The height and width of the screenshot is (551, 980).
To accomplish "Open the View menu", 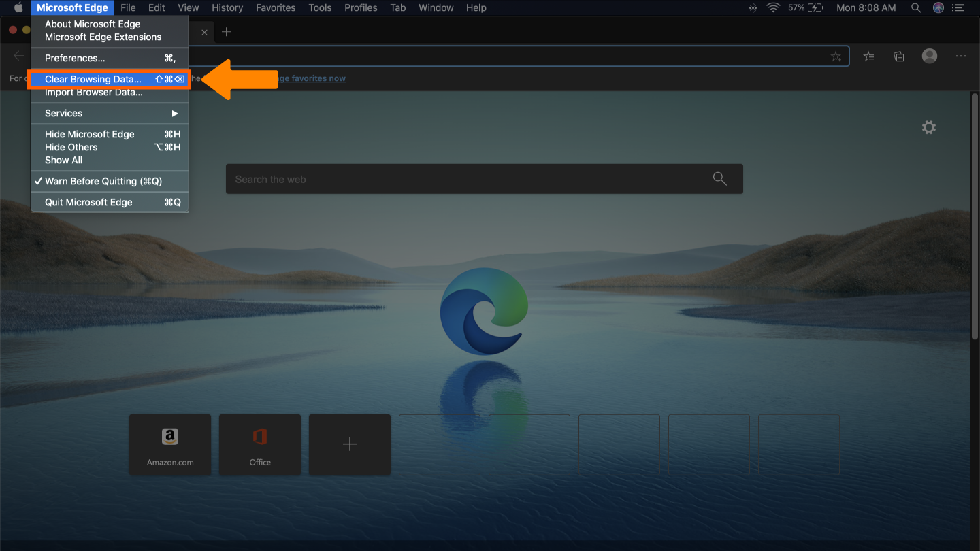I will pyautogui.click(x=188, y=7).
